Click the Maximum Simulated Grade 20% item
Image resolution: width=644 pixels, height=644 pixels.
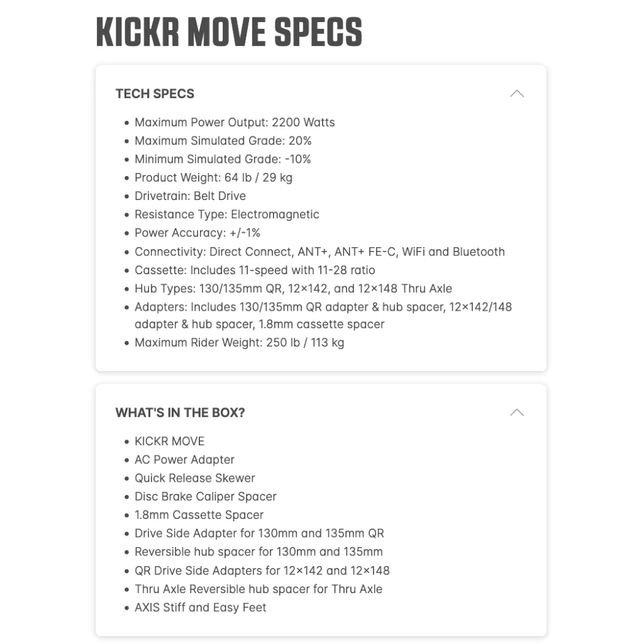(x=223, y=141)
